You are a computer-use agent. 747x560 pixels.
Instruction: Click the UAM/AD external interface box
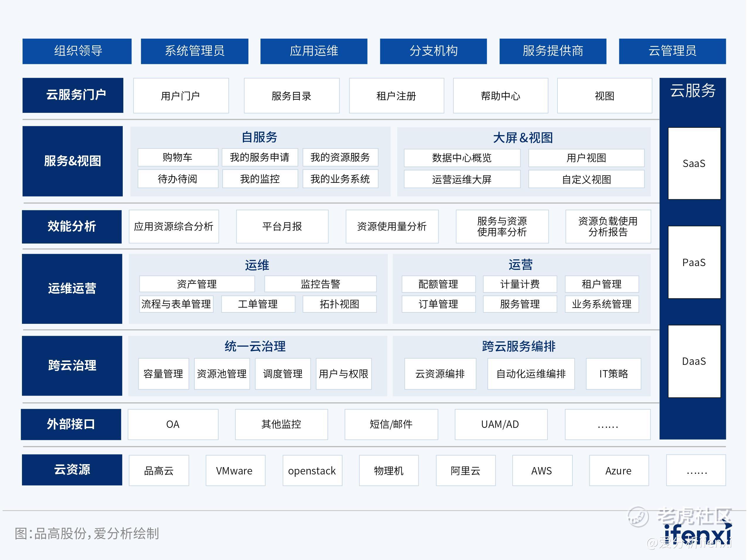(x=500, y=424)
